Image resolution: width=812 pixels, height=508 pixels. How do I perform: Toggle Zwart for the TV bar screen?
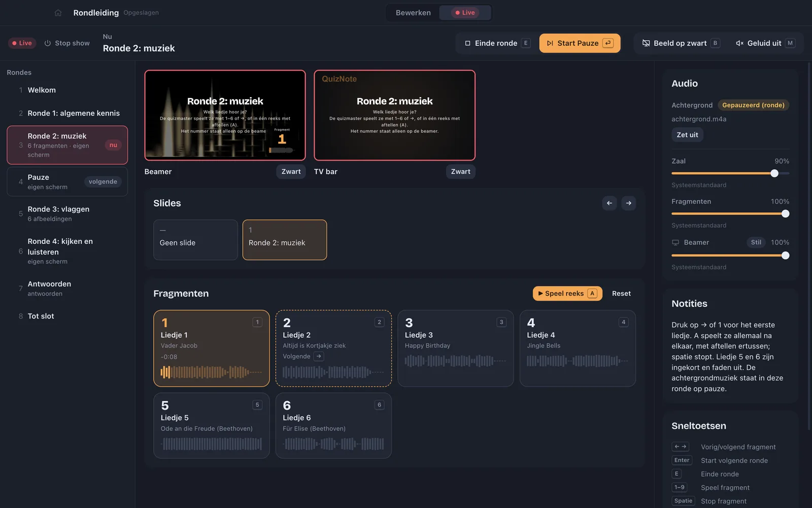(461, 172)
